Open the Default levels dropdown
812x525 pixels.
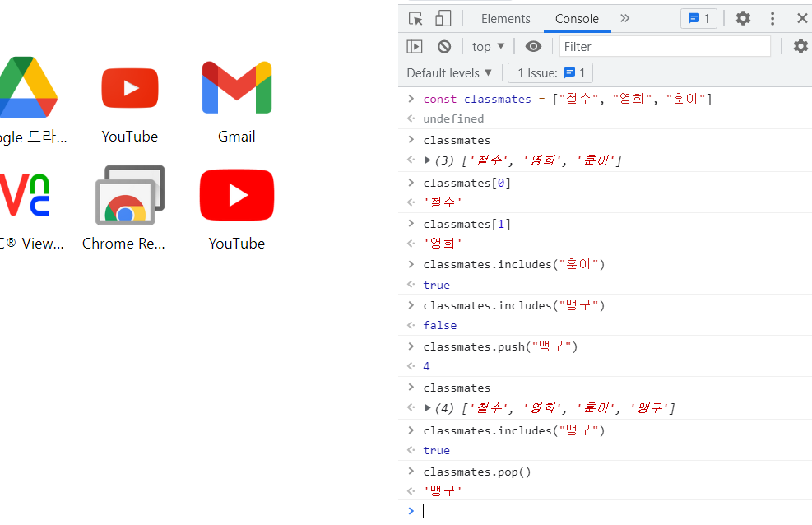click(449, 73)
